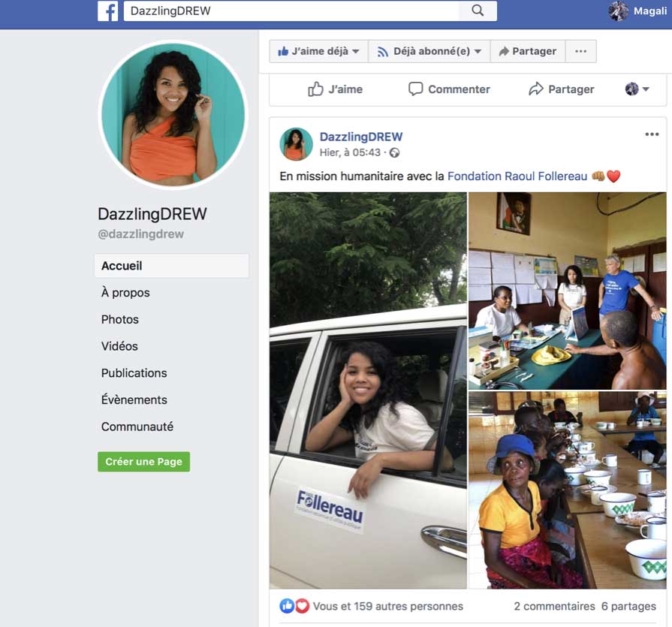672x627 pixels.
Task: Click the Facebook logo icon
Action: [107, 11]
